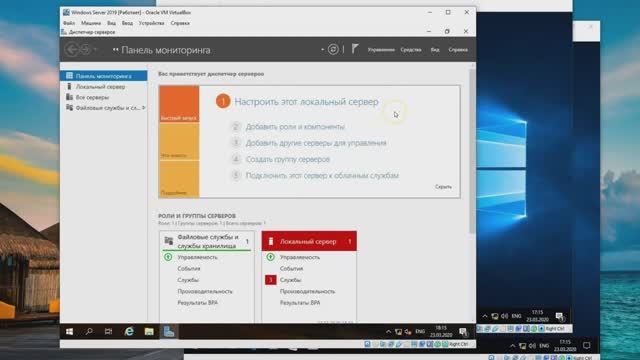The image size is (640, 360).
Task: Open navigation history dropdown arrow
Action: coord(95,50)
